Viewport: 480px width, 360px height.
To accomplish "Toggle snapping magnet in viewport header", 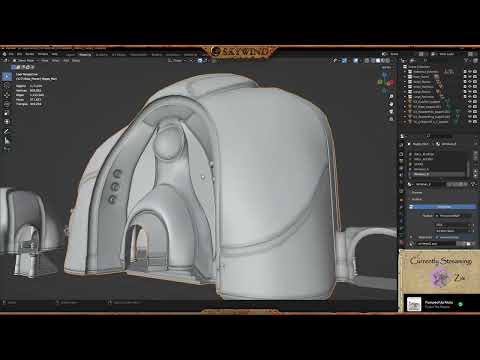I will click(x=200, y=61).
